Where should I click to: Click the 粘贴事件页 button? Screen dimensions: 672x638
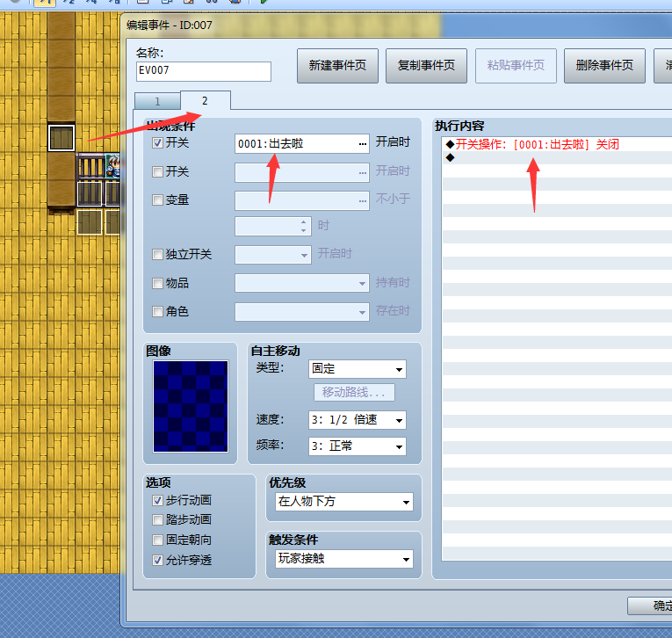pyautogui.click(x=516, y=66)
